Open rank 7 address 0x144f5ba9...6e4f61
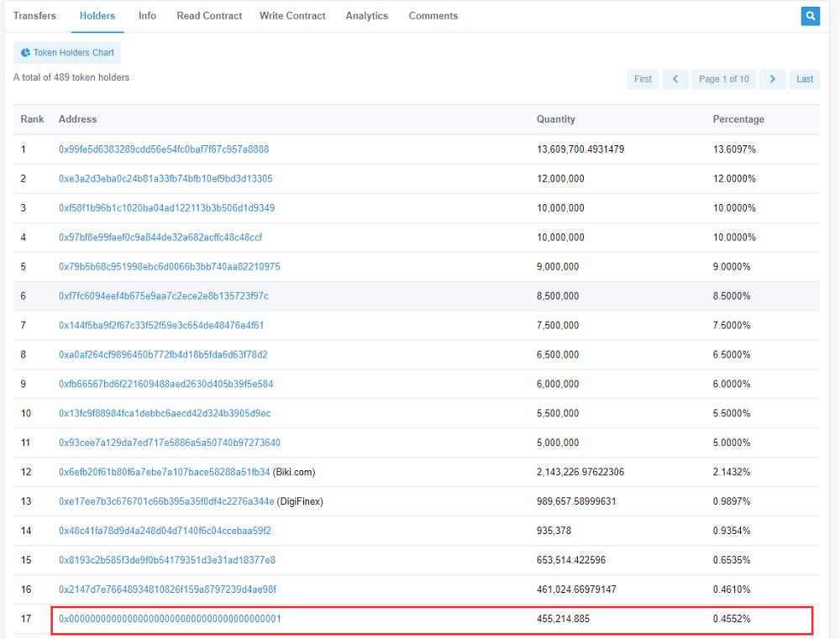840x639 pixels. [x=161, y=325]
